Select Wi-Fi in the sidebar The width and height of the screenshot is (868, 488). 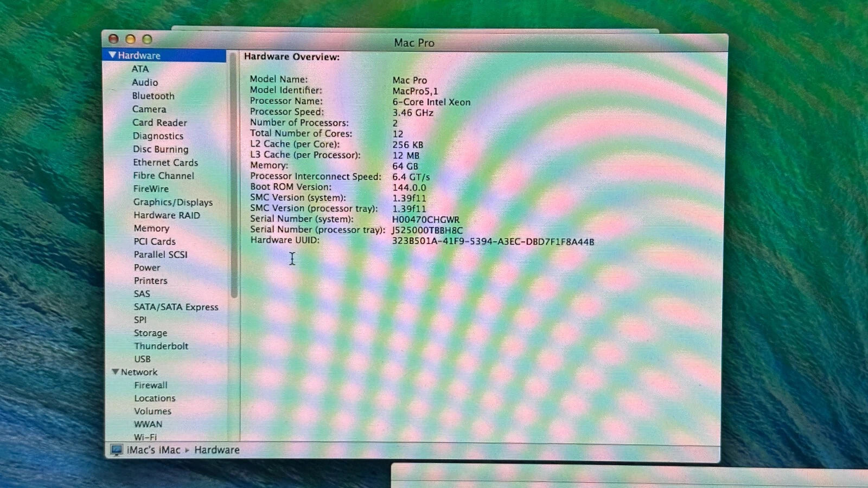(145, 436)
